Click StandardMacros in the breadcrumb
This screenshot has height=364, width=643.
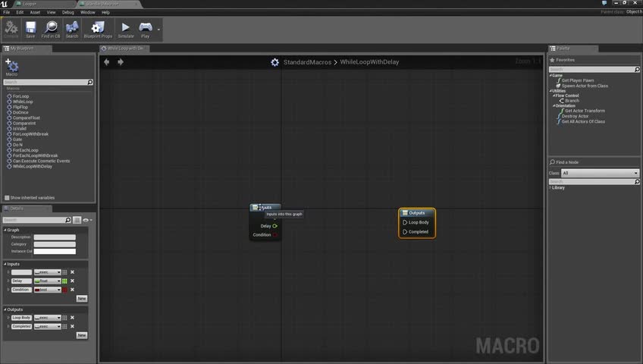(307, 62)
